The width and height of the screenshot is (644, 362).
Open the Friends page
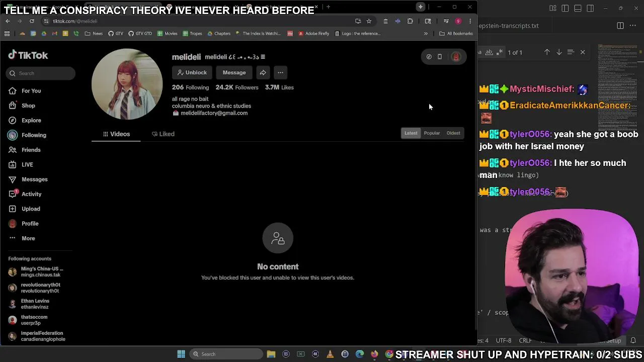[25, 150]
